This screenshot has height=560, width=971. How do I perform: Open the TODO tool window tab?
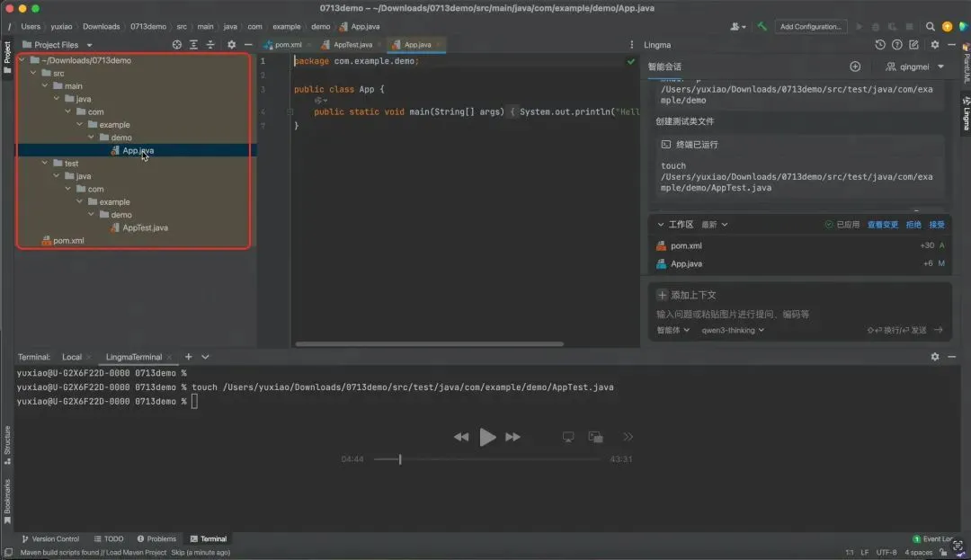click(109, 539)
